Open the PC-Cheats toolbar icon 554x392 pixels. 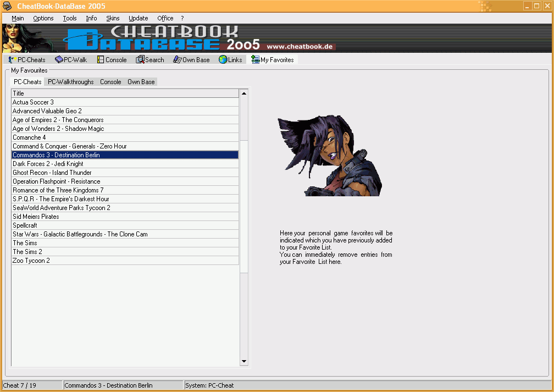coord(12,60)
